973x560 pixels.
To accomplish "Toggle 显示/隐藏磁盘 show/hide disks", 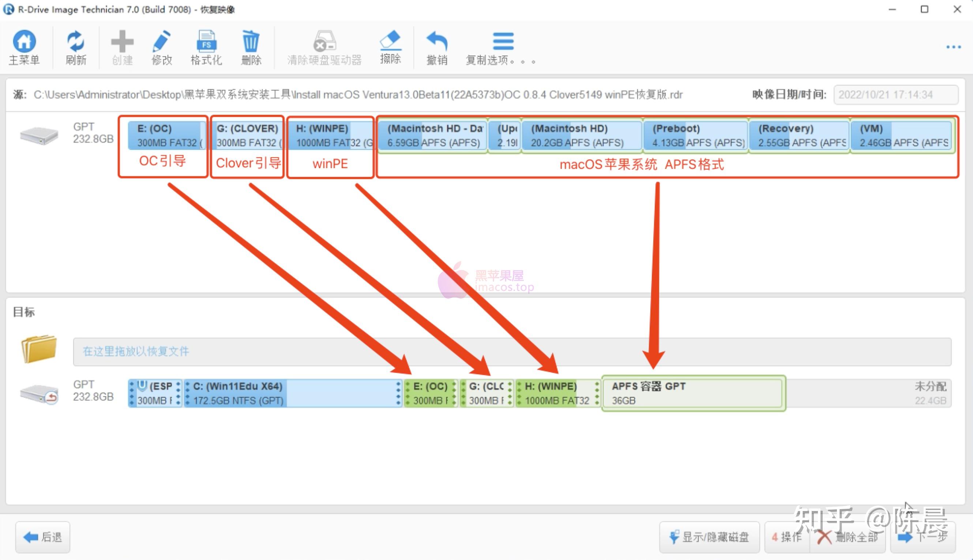I will coord(709,537).
